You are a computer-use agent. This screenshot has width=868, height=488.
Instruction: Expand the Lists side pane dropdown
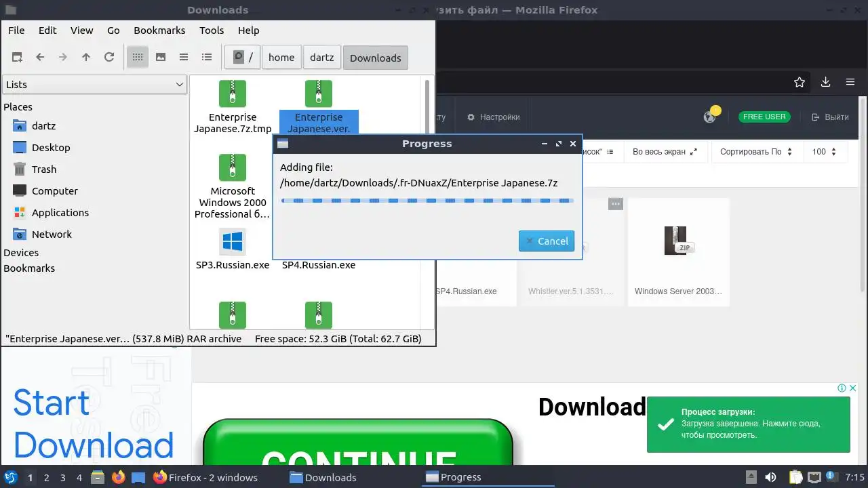tap(94, 84)
